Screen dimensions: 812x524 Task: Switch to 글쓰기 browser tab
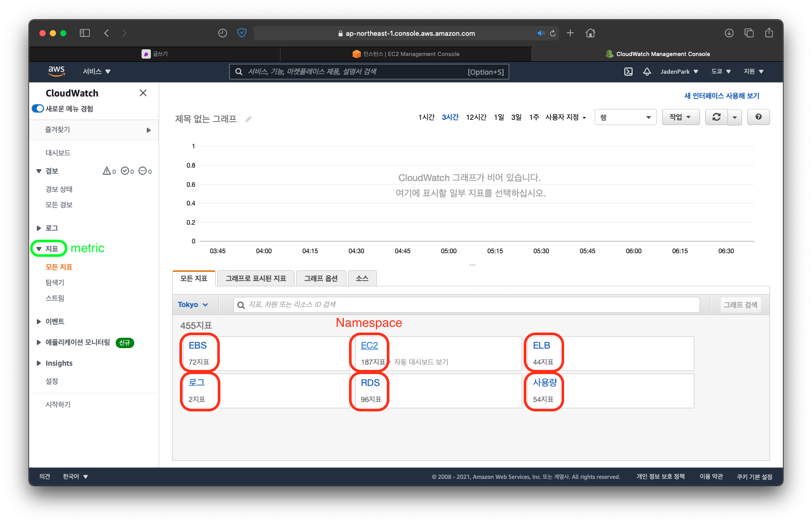coord(155,54)
